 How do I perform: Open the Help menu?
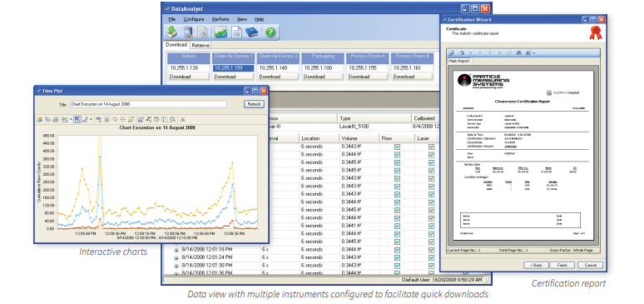click(259, 19)
